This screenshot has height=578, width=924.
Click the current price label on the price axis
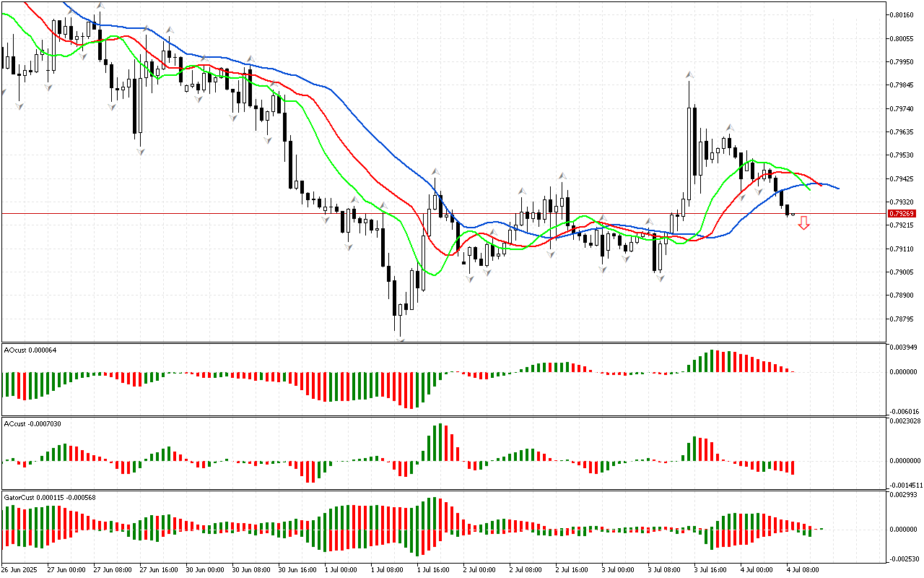[901, 214]
